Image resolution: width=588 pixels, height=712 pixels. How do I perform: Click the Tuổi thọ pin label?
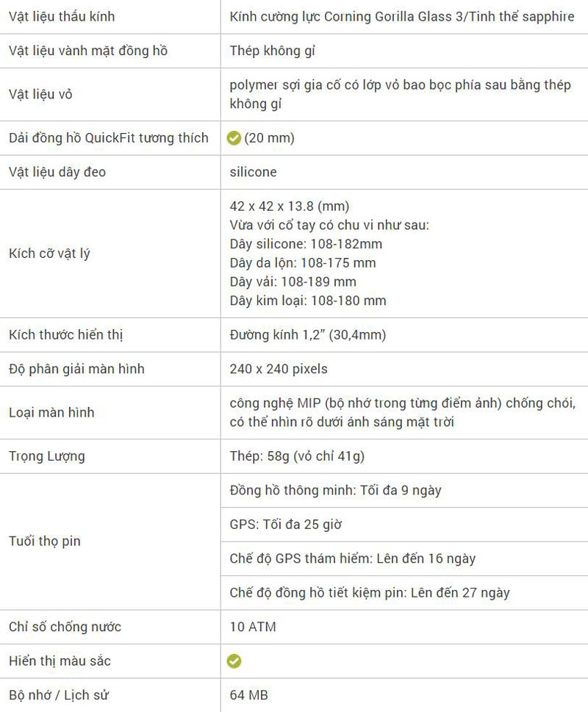tap(45, 542)
